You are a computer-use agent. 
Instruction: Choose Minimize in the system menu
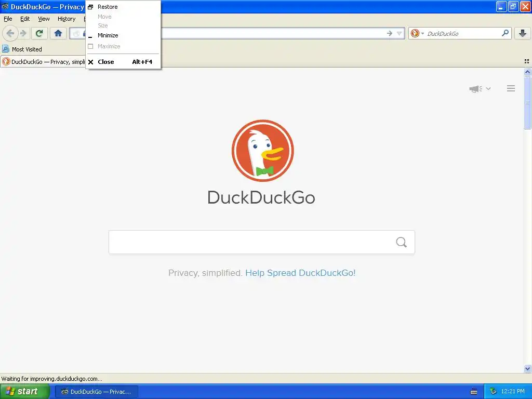coord(123,35)
